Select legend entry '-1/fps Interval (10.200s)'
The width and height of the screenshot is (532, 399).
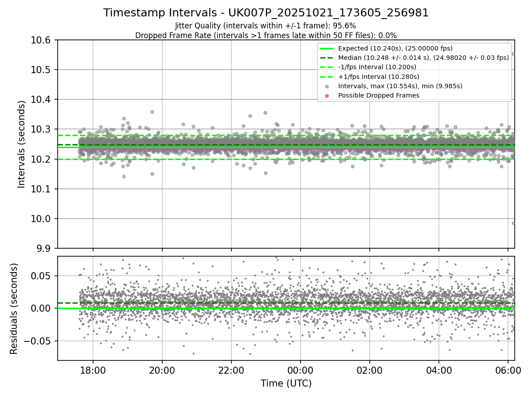click(x=377, y=67)
